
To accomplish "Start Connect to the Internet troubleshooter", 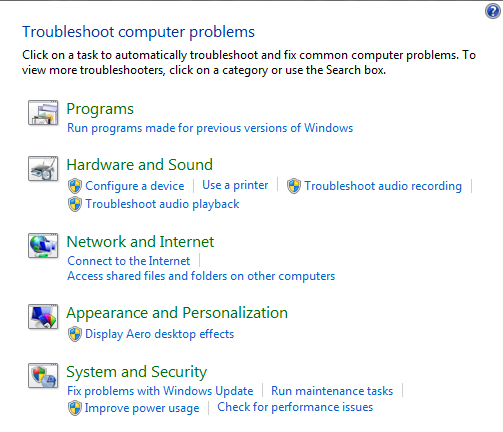I will pyautogui.click(x=129, y=261).
